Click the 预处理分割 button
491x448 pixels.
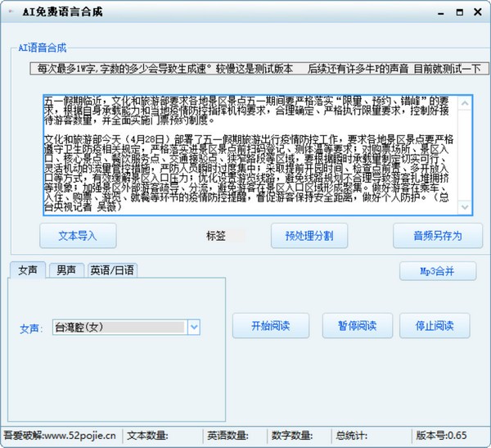(x=309, y=236)
